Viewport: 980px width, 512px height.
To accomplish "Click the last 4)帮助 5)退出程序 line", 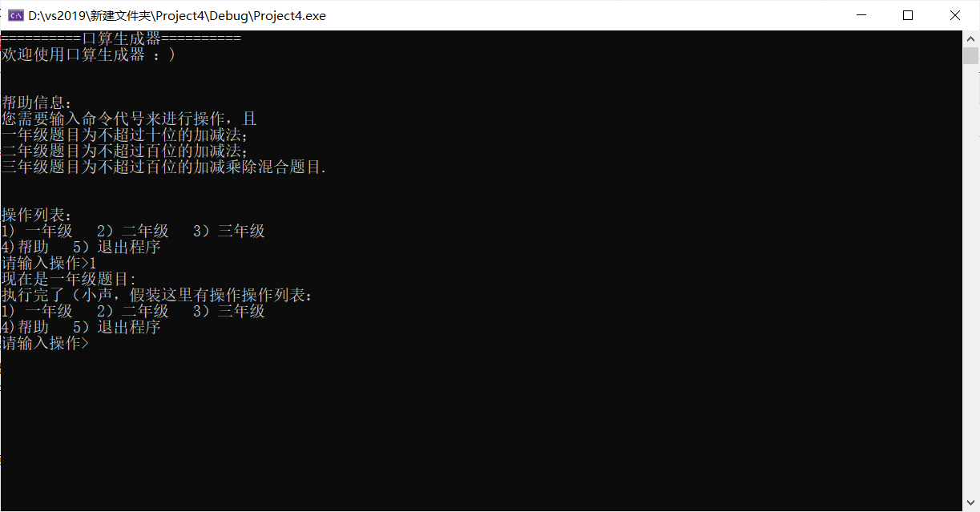I will pyautogui.click(x=81, y=327).
